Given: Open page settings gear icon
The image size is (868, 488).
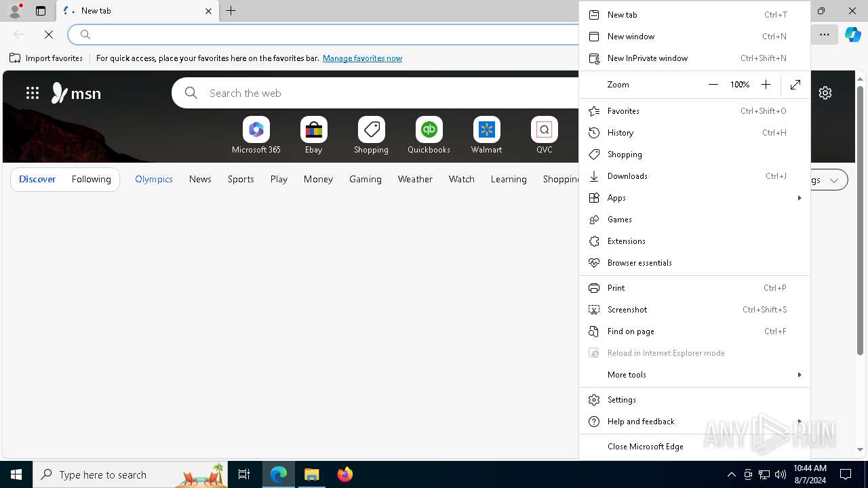Looking at the screenshot, I should tap(825, 93).
